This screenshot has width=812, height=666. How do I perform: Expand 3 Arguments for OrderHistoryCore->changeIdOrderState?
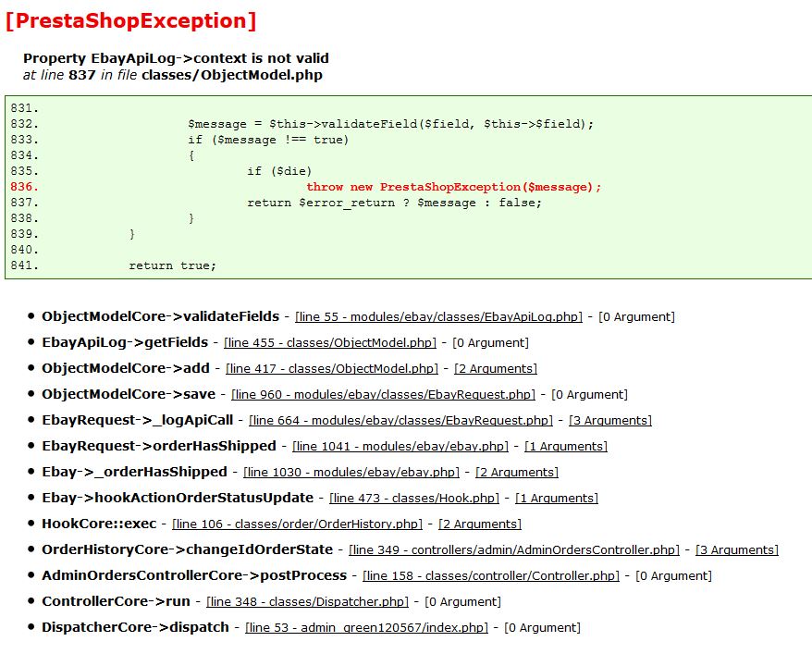(x=737, y=550)
